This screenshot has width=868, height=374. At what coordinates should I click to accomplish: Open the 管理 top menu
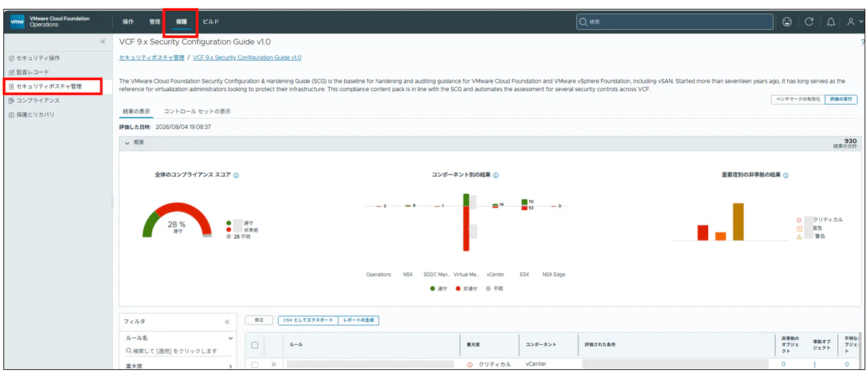155,22
